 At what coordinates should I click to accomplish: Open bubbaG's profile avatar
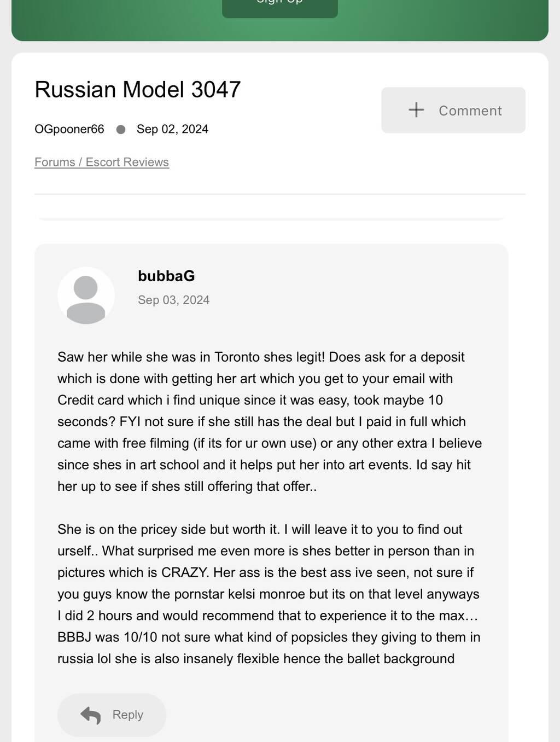(x=86, y=295)
